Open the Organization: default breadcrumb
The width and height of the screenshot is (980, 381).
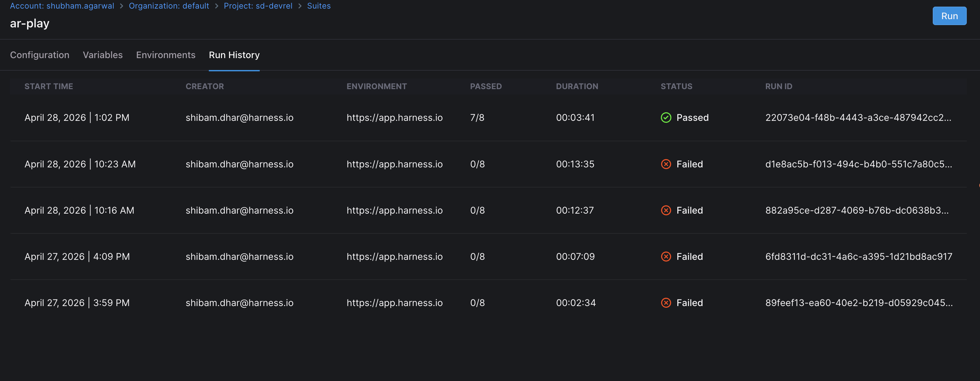(169, 6)
